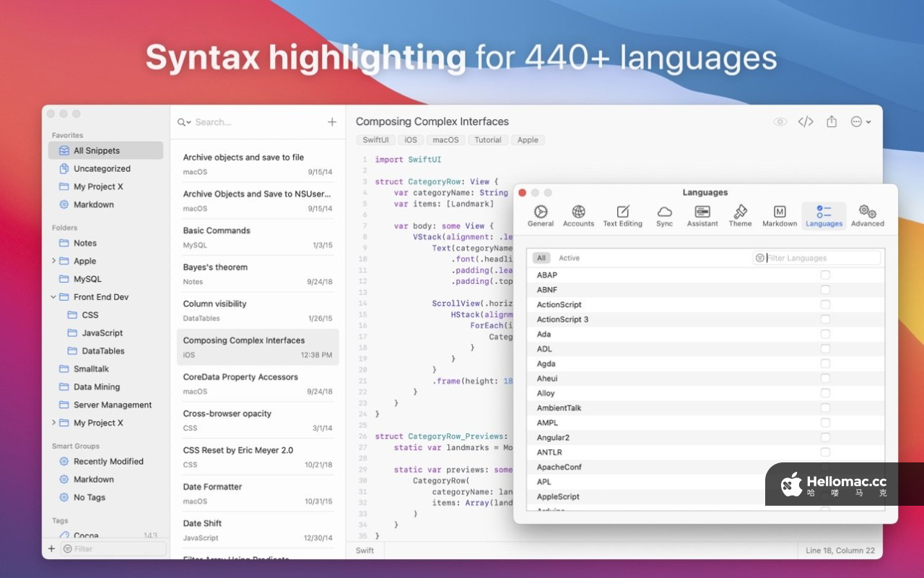The width and height of the screenshot is (924, 578).
Task: Expand My Project X folder in Folders
Action: [53, 423]
